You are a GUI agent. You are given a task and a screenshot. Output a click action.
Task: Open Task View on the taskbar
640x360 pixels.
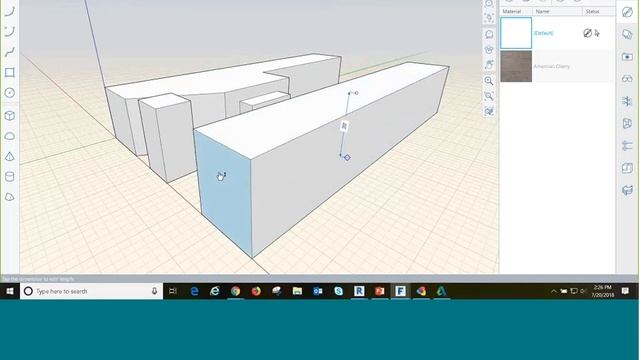173,291
